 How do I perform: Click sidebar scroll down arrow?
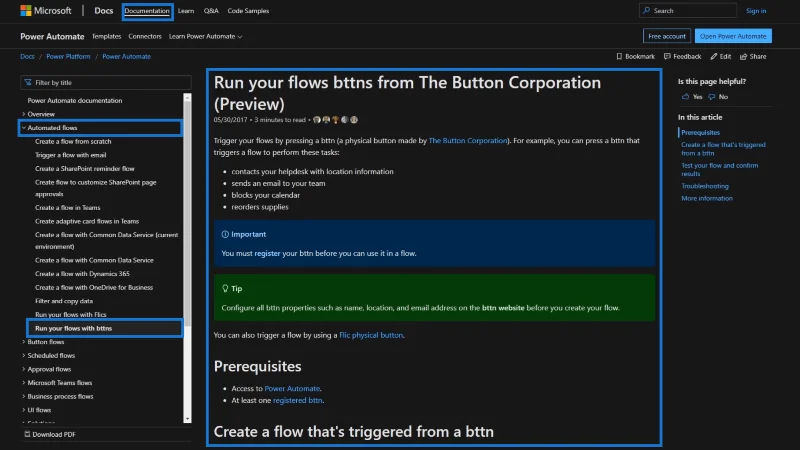click(187, 419)
